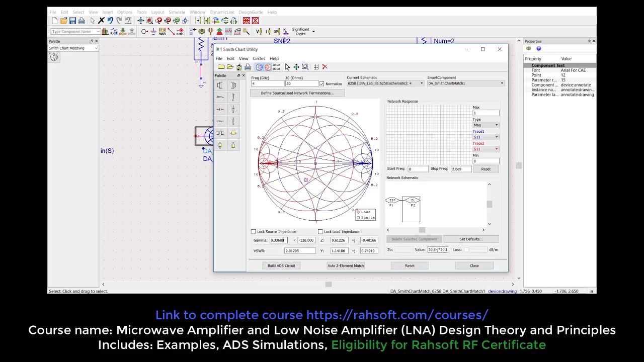
Task: Delete with the red X in Smith Chart Utility
Action: click(325, 67)
